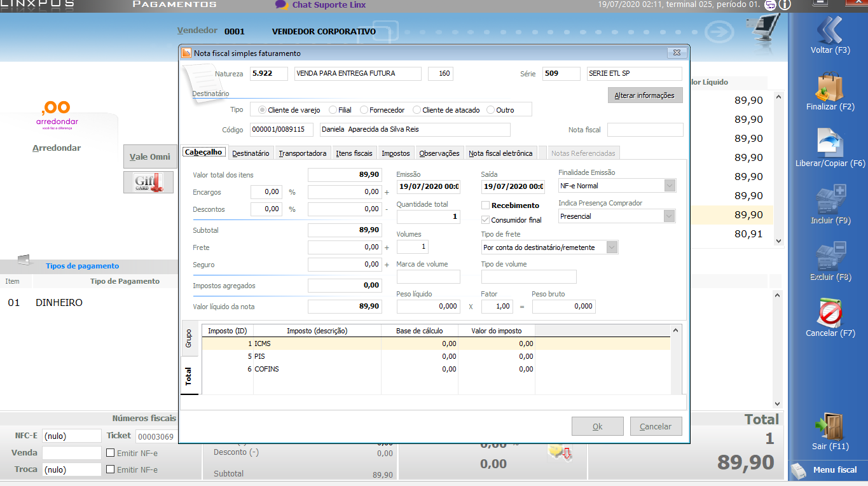The image size is (868, 486).
Task: Expand the Tipo de frete dropdown
Action: tap(612, 247)
